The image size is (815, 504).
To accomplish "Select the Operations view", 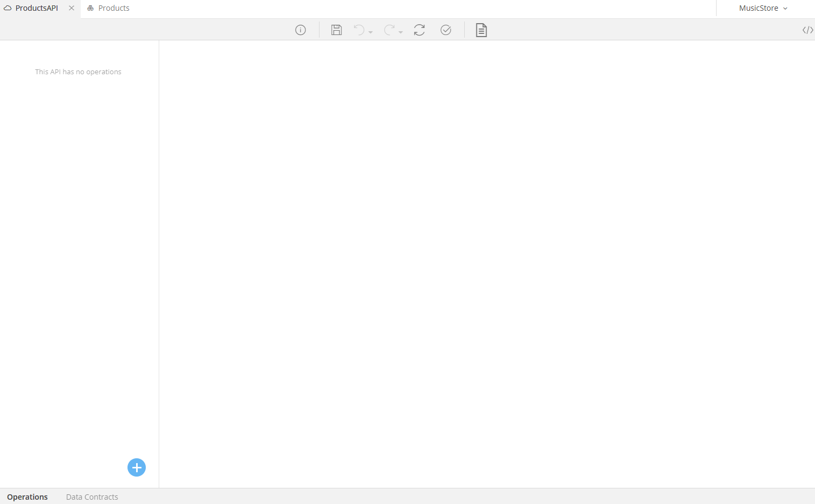I will click(27, 496).
